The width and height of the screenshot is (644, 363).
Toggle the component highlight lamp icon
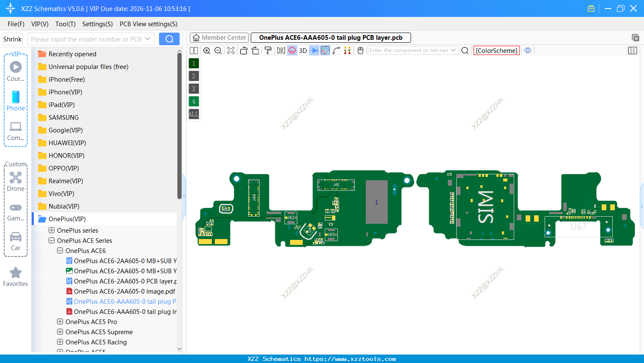tap(292, 50)
